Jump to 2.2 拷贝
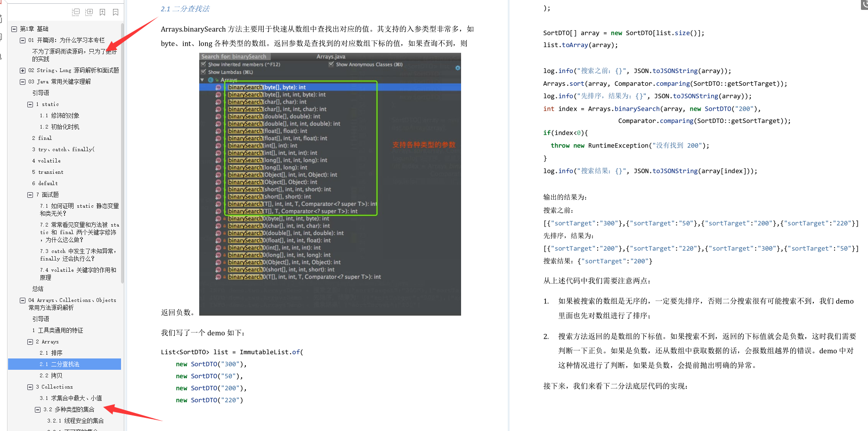The height and width of the screenshot is (431, 868). [x=51, y=375]
